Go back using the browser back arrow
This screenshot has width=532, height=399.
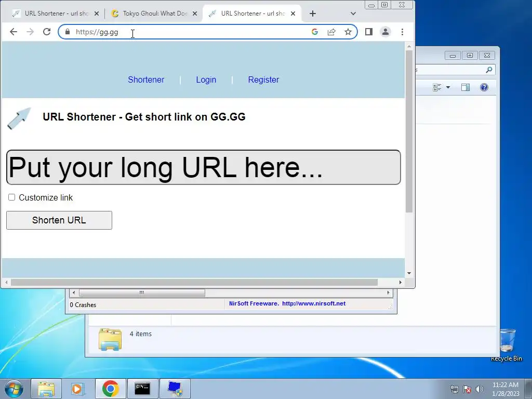(13, 32)
